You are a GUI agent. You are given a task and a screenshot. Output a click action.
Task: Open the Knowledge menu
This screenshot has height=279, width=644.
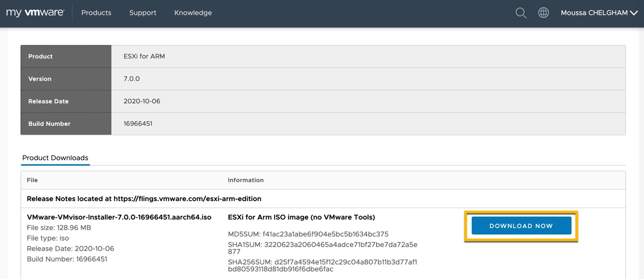click(193, 13)
